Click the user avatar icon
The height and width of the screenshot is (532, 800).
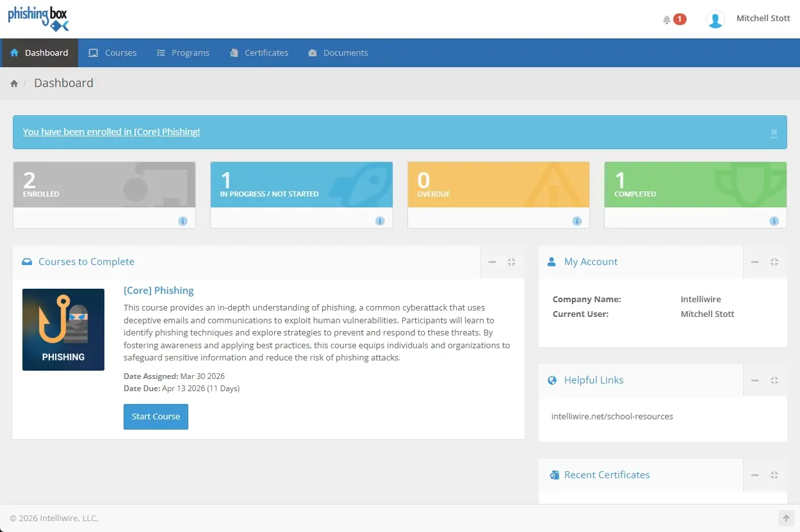pos(715,19)
